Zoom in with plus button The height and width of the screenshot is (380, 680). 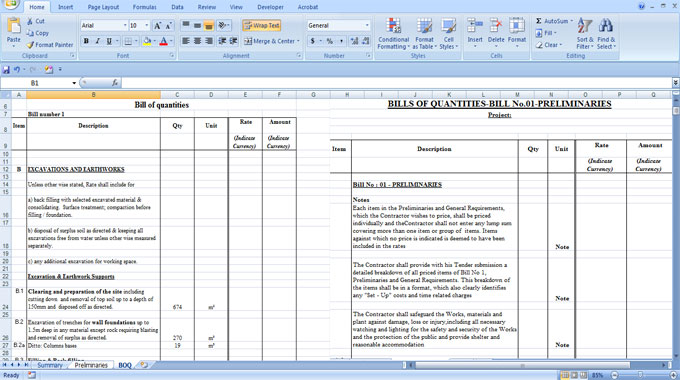(x=673, y=375)
